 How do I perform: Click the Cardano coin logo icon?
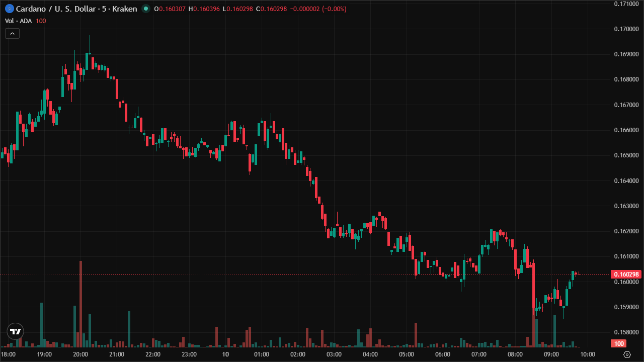(x=9, y=9)
